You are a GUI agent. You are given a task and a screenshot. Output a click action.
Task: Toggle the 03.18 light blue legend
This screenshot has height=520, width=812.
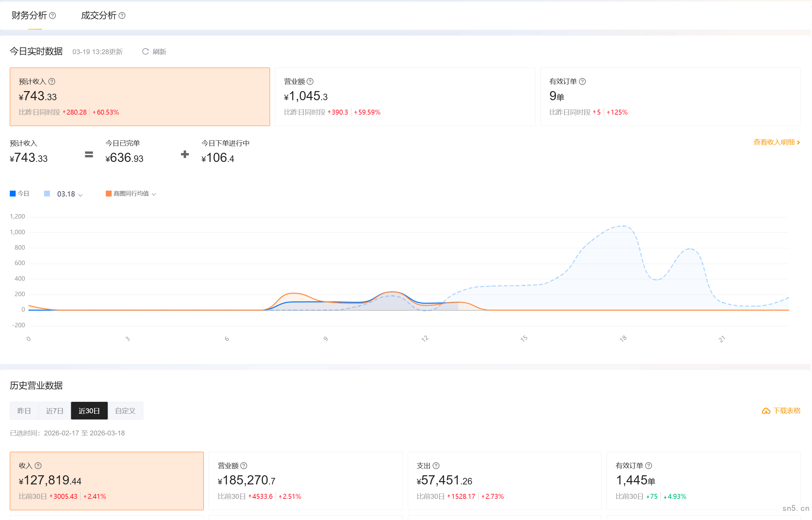tap(47, 194)
